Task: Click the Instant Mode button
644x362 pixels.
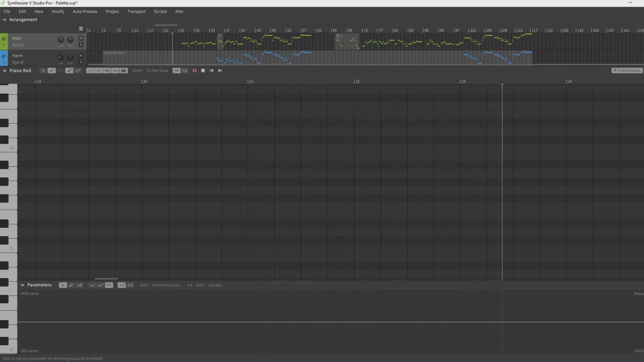Action: pyautogui.click(x=627, y=71)
